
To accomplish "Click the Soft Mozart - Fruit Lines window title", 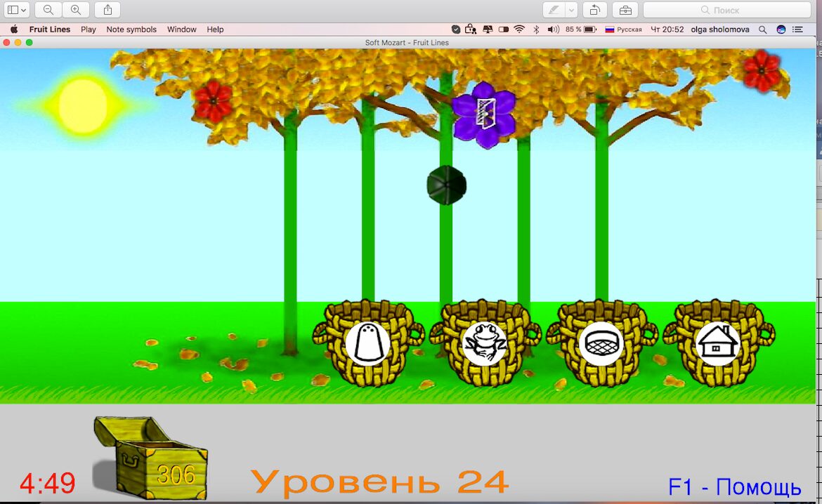I will click(x=407, y=42).
